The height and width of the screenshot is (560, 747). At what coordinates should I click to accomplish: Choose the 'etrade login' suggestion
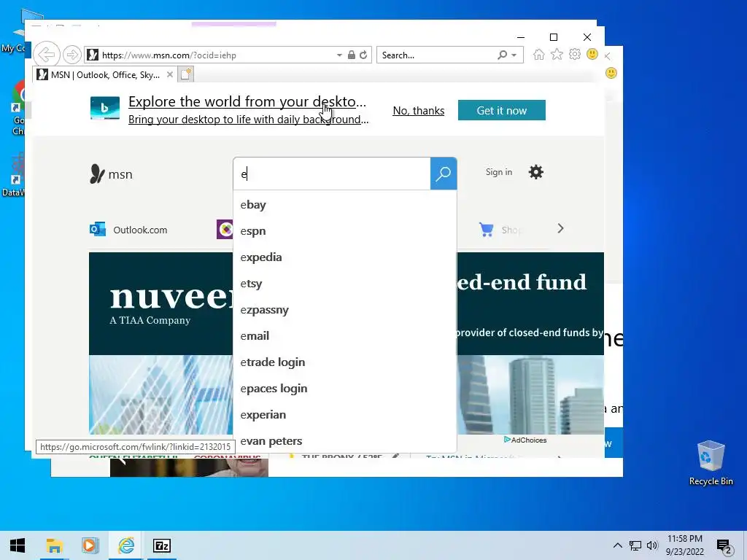345,362
